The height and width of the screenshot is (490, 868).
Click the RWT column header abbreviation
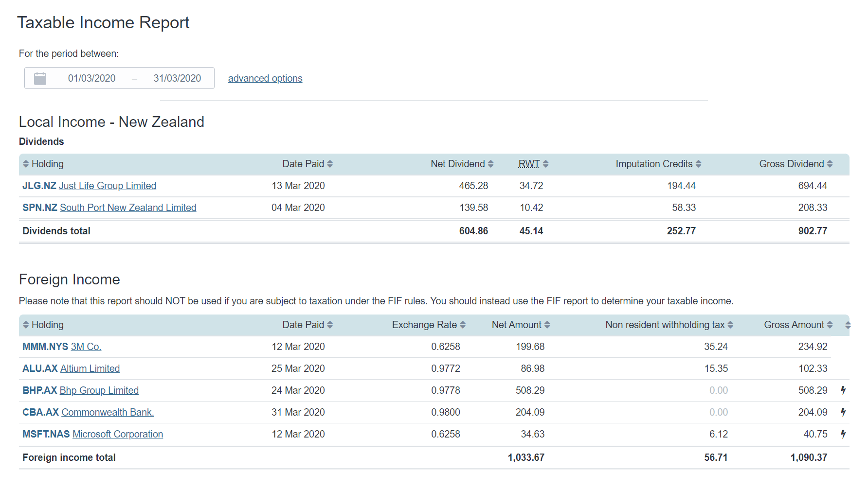[x=529, y=164]
